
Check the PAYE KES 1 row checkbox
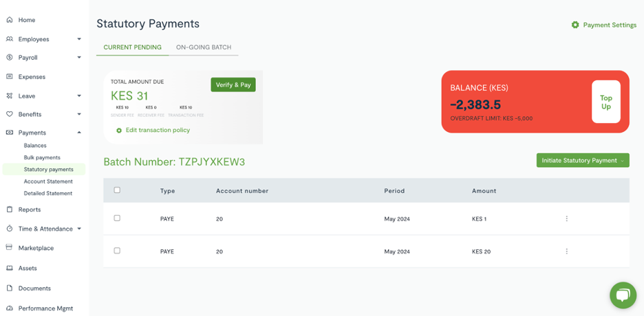117,218
